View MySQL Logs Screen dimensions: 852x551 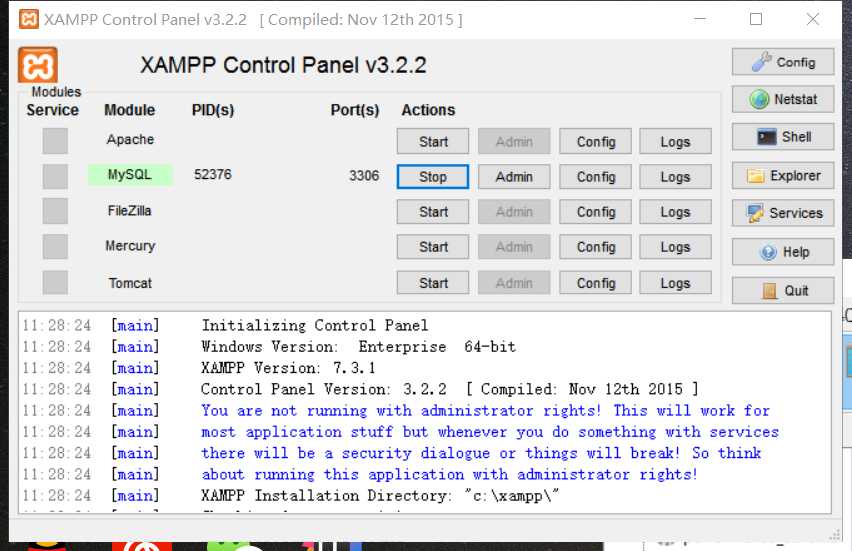(675, 177)
